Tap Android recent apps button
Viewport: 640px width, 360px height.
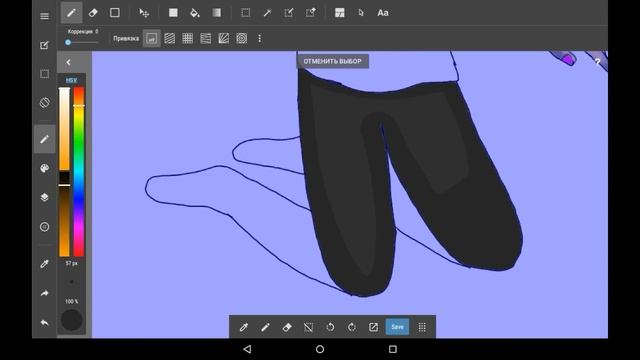393,349
